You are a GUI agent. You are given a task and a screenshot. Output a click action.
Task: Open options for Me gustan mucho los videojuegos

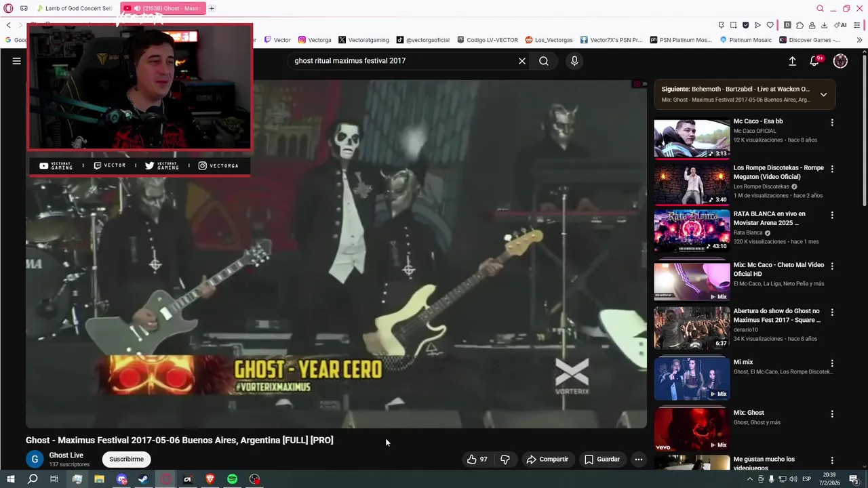[x=832, y=460]
